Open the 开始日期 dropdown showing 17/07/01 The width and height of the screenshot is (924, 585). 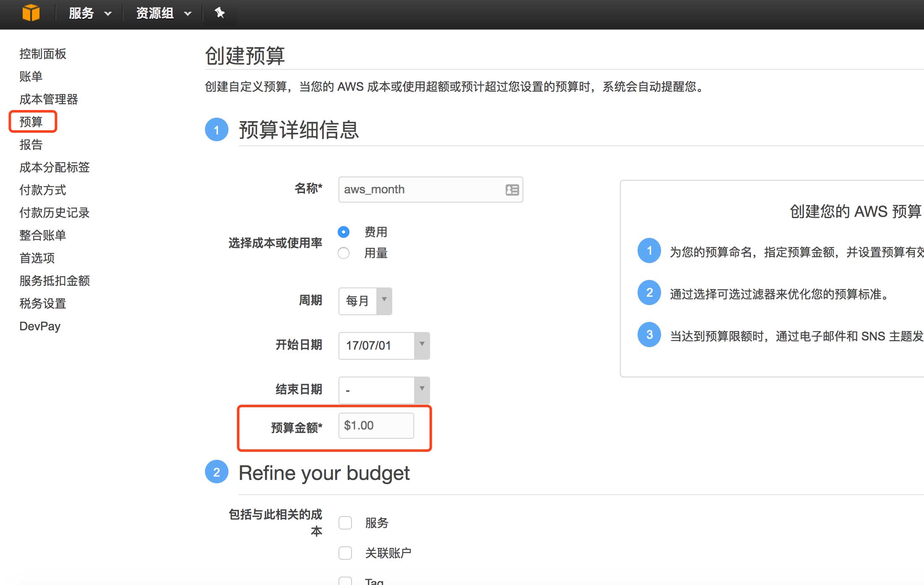[x=384, y=345]
